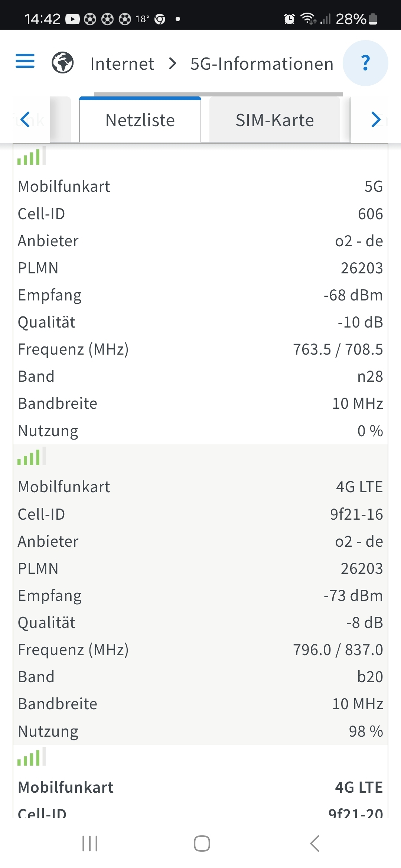
Task: Tap the alarm clock status icon
Action: pos(289,19)
